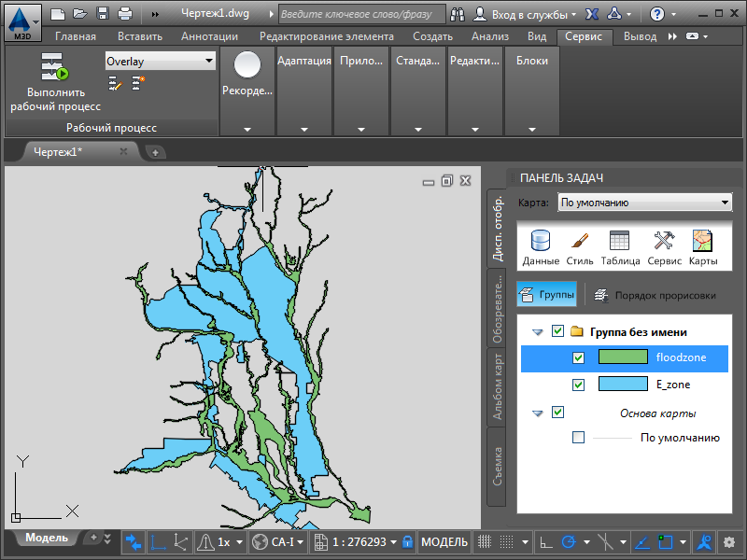Click the Style (Стиль) paintbrush icon
The height and width of the screenshot is (560, 747).
pyautogui.click(x=579, y=241)
